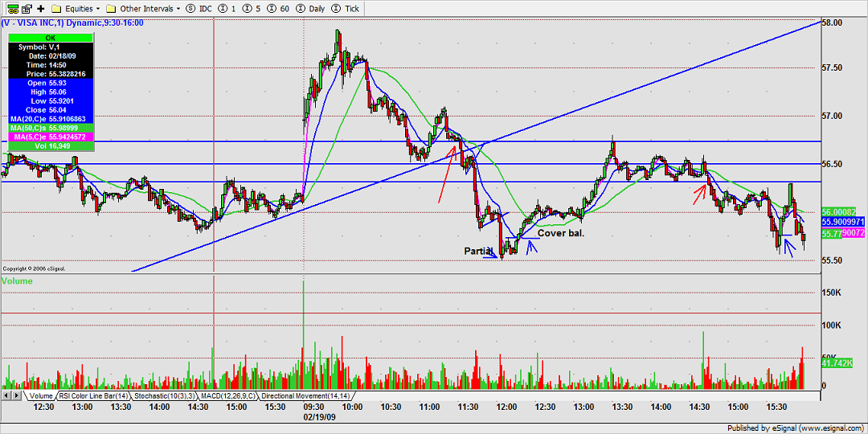Switch to the Daily interval
The width and height of the screenshot is (868, 434).
tap(312, 9)
